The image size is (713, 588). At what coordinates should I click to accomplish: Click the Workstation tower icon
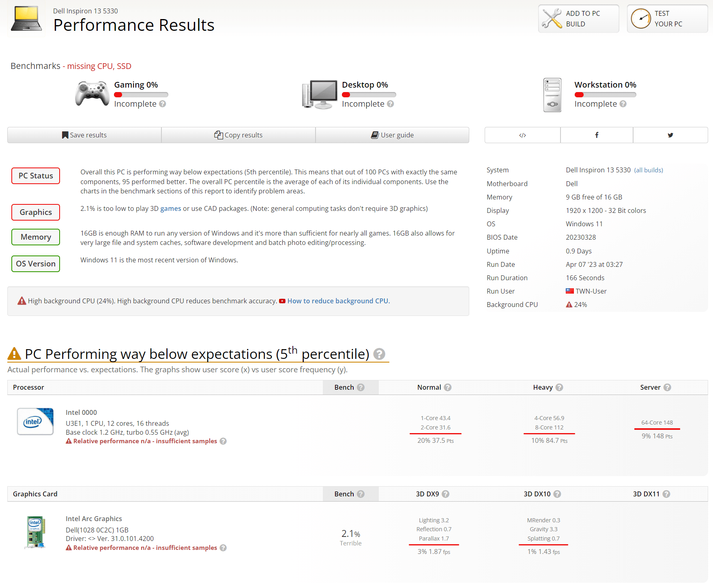pos(552,95)
